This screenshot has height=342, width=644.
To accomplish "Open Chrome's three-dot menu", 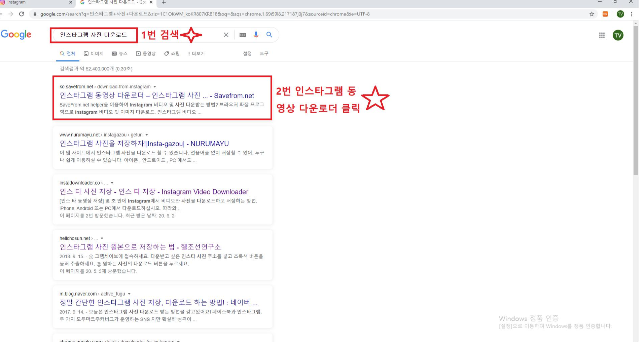I will pyautogui.click(x=632, y=14).
